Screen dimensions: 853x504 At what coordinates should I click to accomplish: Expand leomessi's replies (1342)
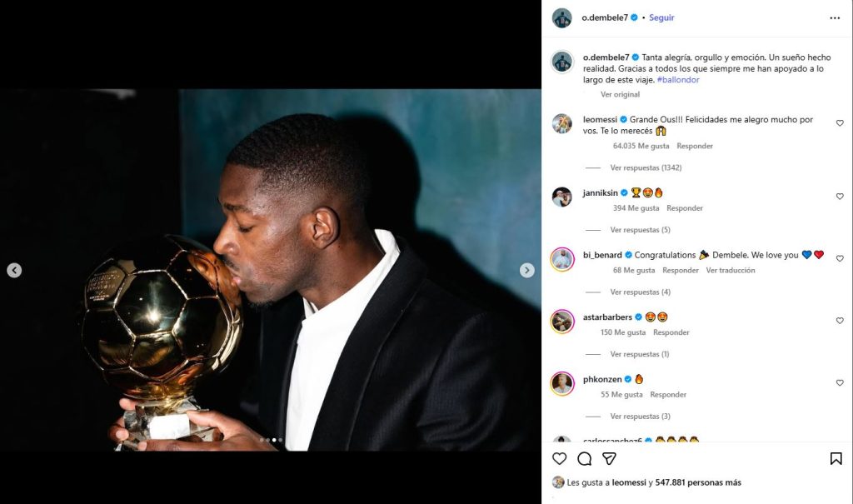[646, 167]
